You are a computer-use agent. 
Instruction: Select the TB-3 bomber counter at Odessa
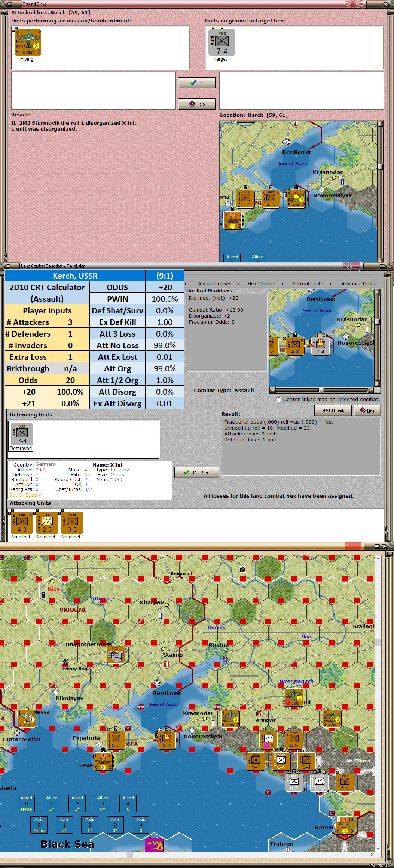tap(27, 718)
